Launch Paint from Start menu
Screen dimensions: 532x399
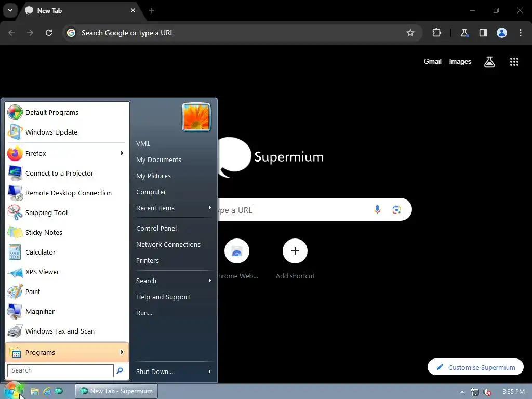[67, 291]
